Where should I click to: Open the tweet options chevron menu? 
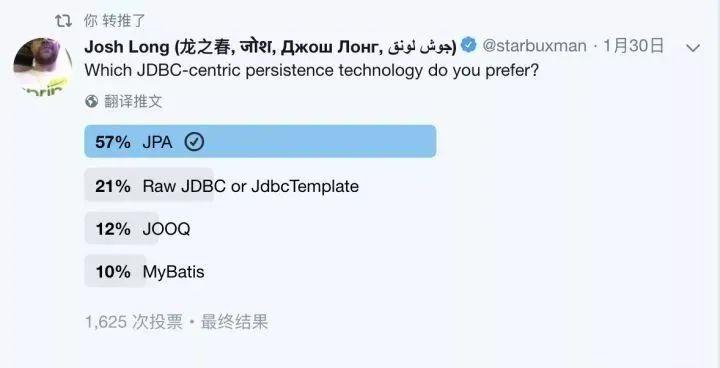692,47
